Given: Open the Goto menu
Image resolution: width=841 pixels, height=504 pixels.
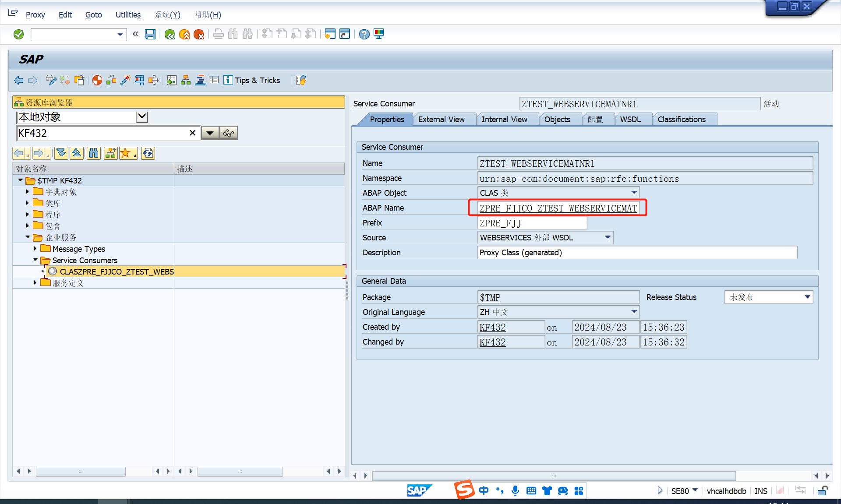Looking at the screenshot, I should (93, 15).
